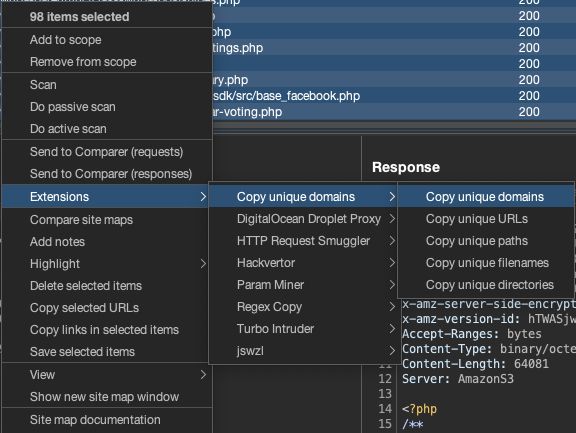Open the Highlight submenu
This screenshot has height=433, width=576.
[x=105, y=264]
